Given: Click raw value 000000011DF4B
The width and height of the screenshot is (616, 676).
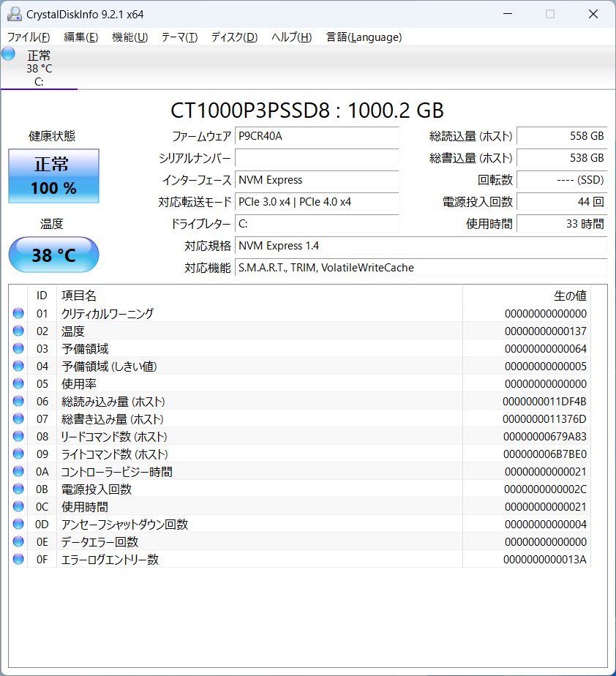Looking at the screenshot, I should pyautogui.click(x=544, y=402).
